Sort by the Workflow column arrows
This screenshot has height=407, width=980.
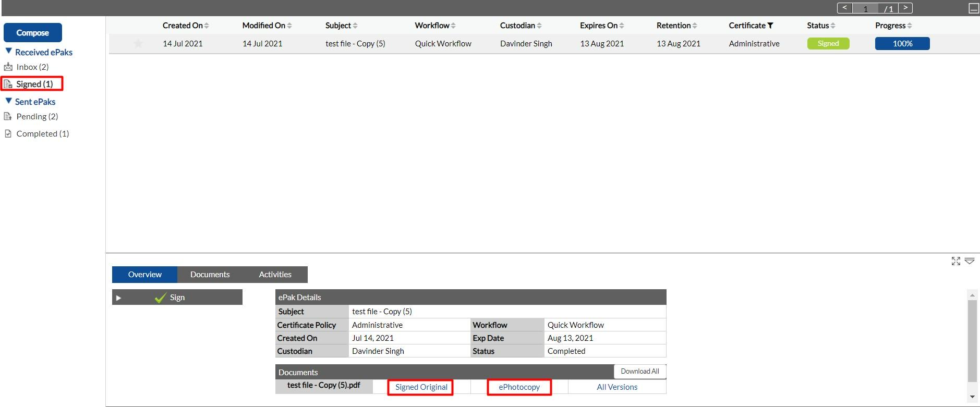tap(453, 26)
